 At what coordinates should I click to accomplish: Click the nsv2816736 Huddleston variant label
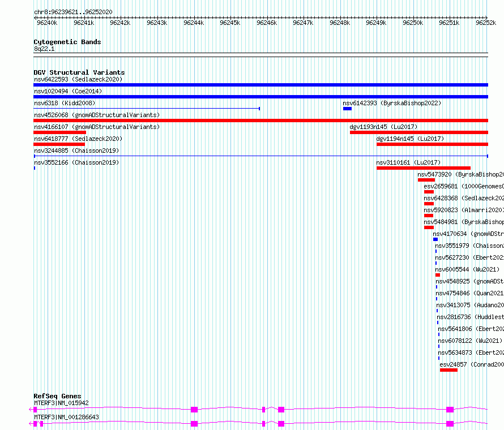[x=470, y=317]
